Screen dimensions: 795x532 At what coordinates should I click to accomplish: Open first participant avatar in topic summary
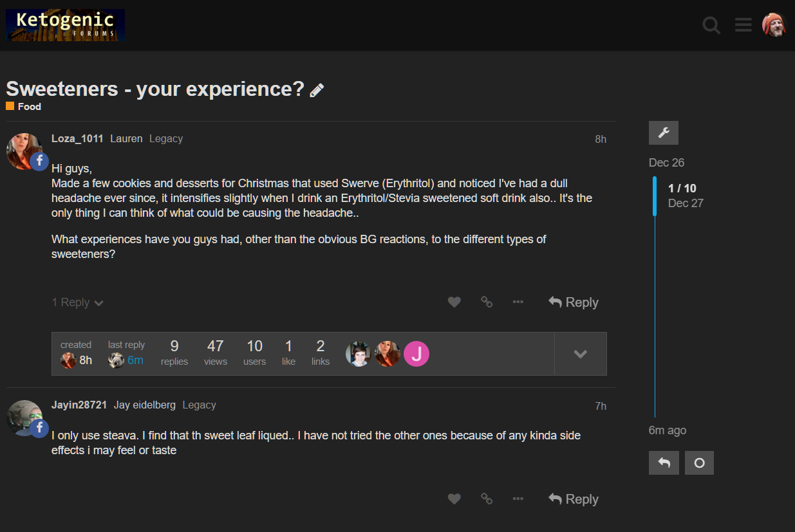click(359, 354)
